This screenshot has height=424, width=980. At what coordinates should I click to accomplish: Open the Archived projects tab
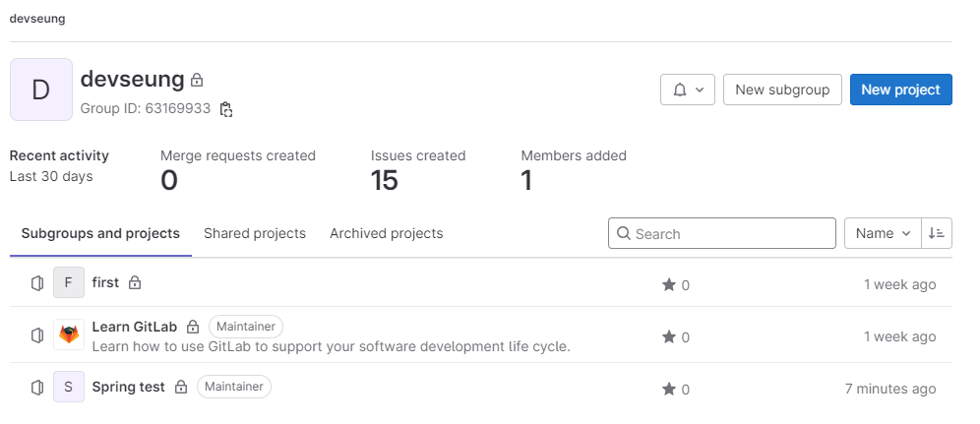tap(387, 233)
